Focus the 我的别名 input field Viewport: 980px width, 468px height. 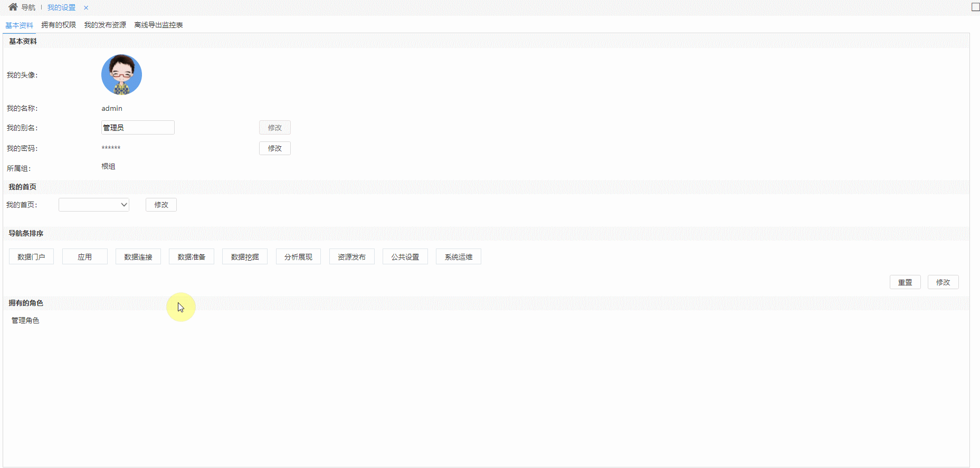coord(138,128)
